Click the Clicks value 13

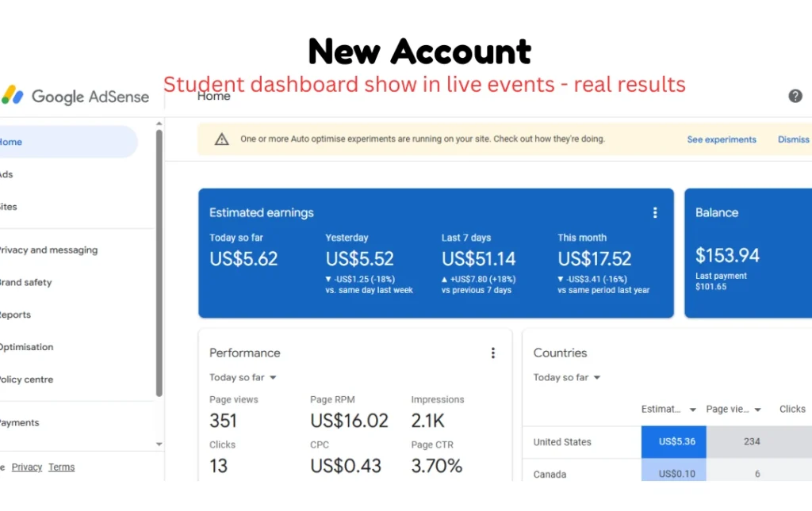point(219,466)
